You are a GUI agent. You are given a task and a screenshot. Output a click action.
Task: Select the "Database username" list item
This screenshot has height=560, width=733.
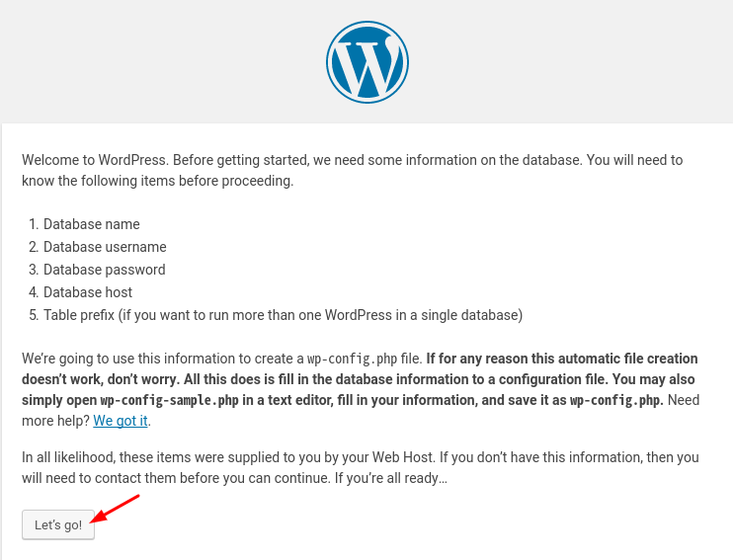(105, 247)
